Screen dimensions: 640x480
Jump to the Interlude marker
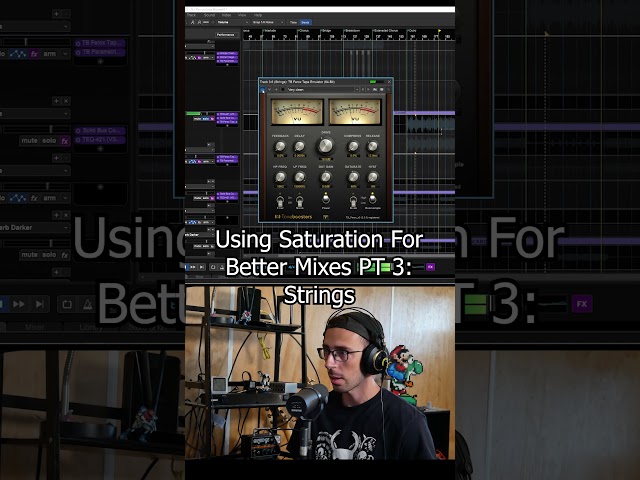coord(269,31)
